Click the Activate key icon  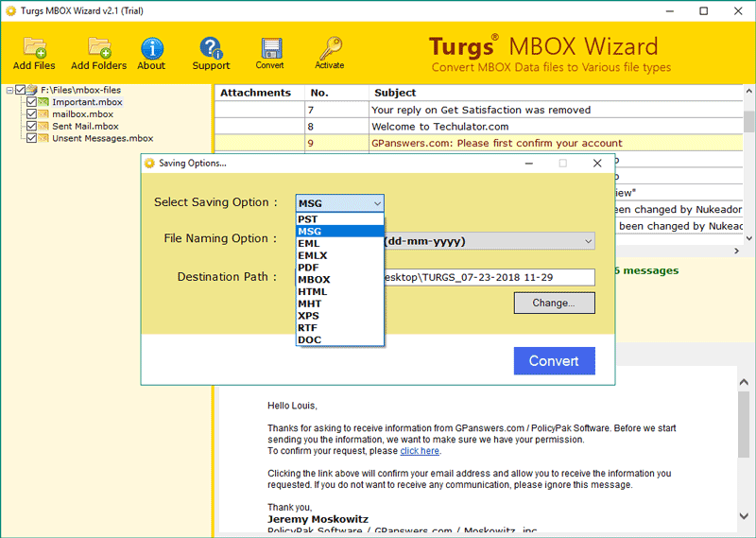[331, 48]
